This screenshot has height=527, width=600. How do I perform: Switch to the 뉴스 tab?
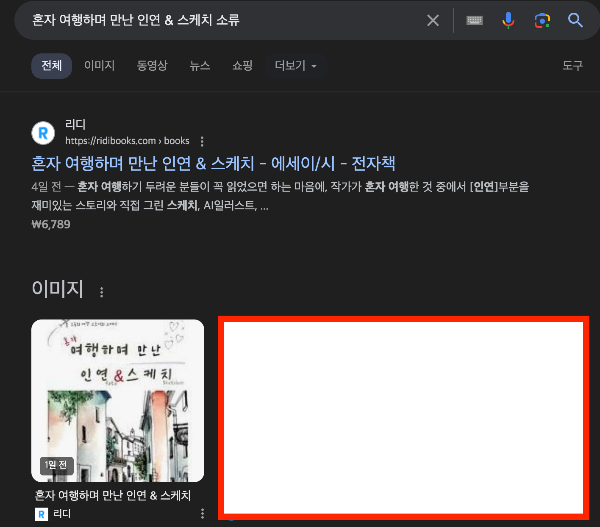pos(200,66)
